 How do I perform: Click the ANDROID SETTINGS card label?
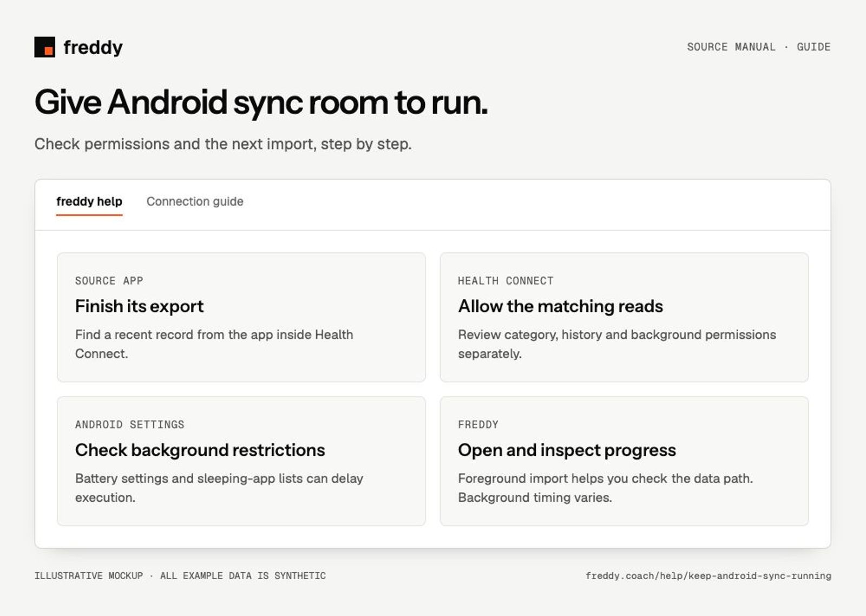(x=130, y=424)
